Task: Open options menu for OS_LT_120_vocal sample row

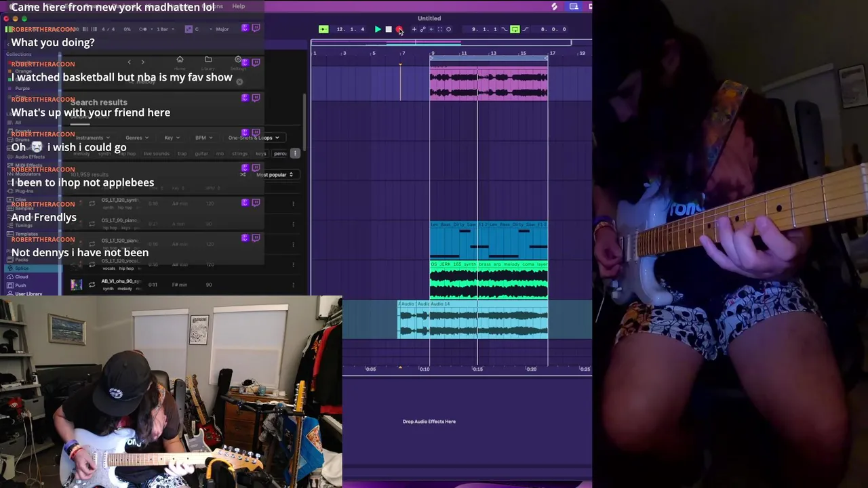Action: tap(294, 264)
